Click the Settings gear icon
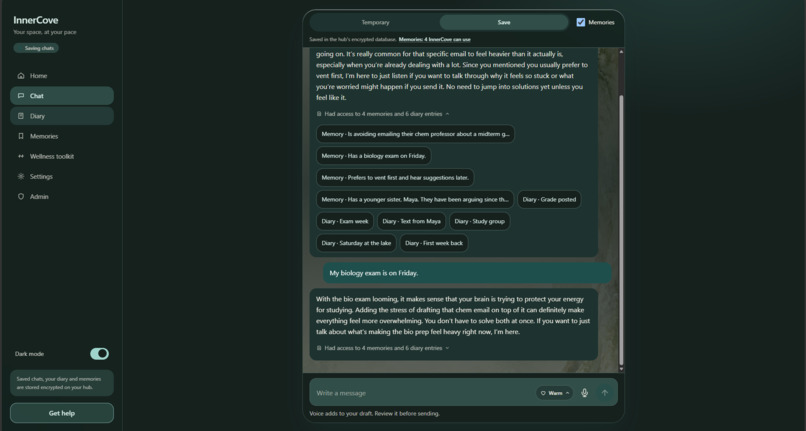The height and width of the screenshot is (431, 806). (21, 176)
